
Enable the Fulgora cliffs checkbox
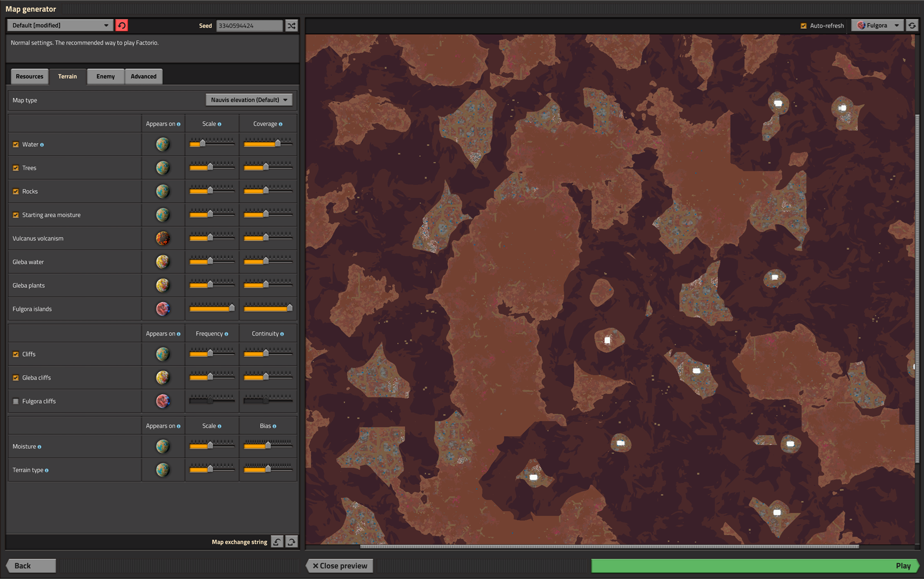tap(16, 401)
